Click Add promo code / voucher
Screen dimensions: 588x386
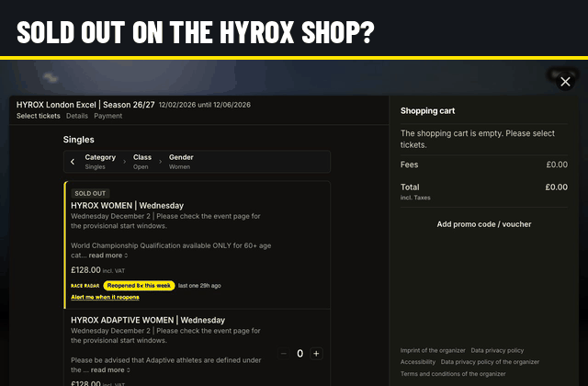point(484,224)
